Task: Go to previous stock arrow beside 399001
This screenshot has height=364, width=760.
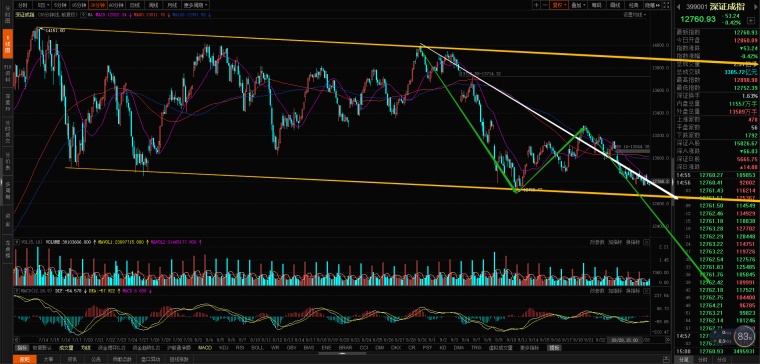Action: tap(679, 7)
